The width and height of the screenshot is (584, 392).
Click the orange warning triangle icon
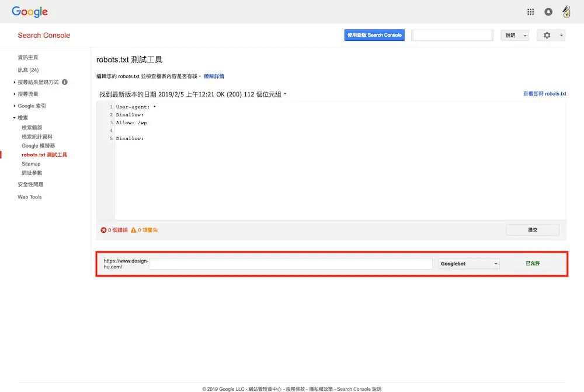pos(133,230)
